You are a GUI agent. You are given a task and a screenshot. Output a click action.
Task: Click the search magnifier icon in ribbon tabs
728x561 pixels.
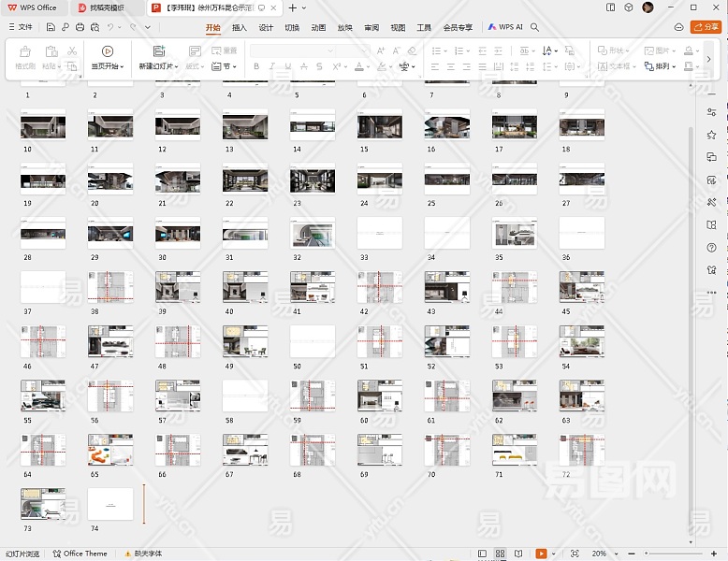pyautogui.click(x=535, y=27)
